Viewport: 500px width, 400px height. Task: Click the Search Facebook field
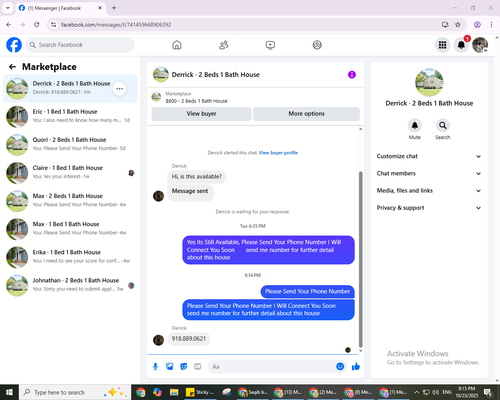pos(80,45)
